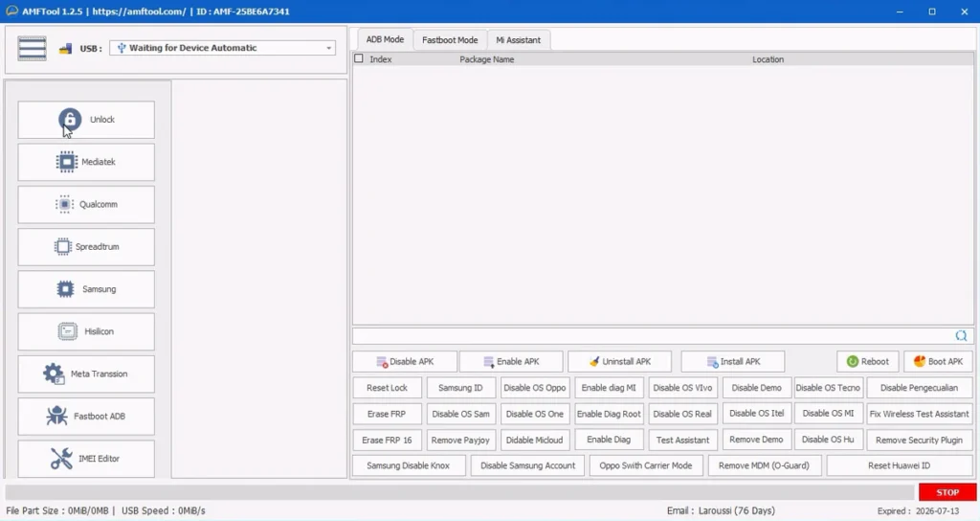Select the Mediatek chip icon
980x521 pixels.
tap(67, 162)
